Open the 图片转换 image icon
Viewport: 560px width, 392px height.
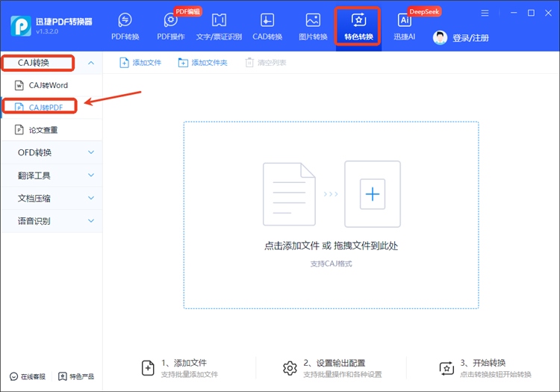click(x=313, y=21)
